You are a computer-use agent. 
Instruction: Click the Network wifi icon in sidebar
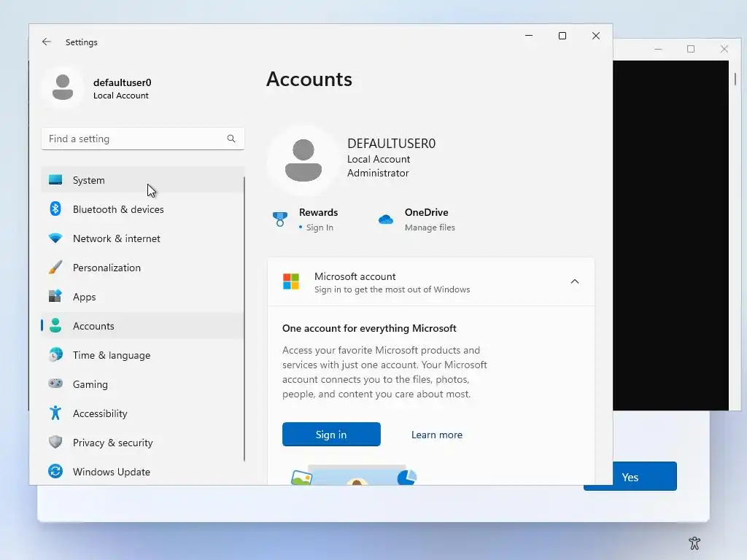click(x=55, y=238)
